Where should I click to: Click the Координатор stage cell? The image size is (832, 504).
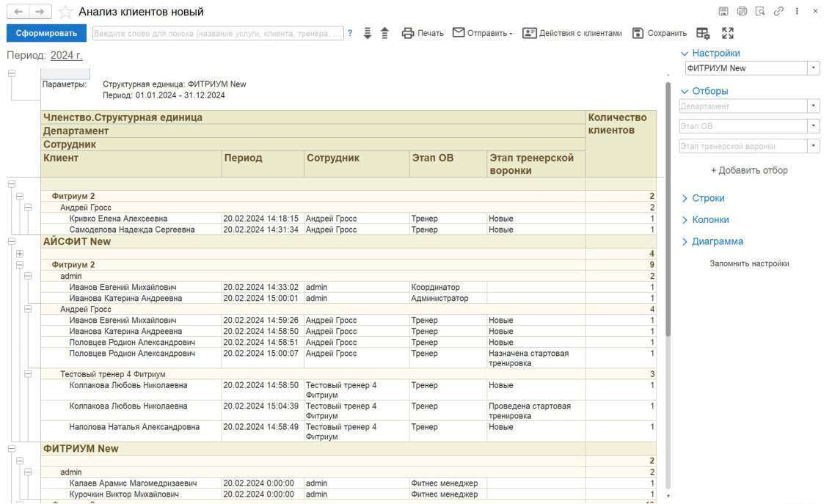448,287
